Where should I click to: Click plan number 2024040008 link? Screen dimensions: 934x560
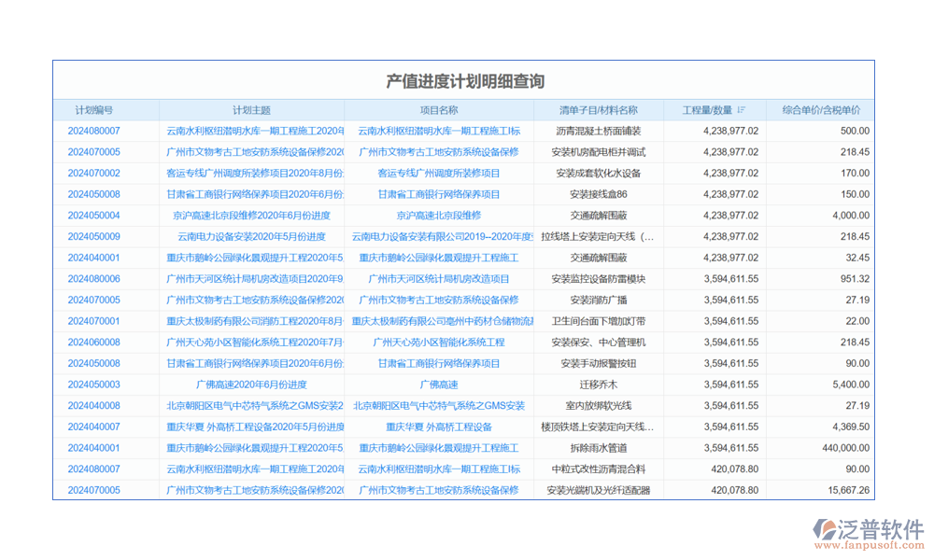[94, 406]
